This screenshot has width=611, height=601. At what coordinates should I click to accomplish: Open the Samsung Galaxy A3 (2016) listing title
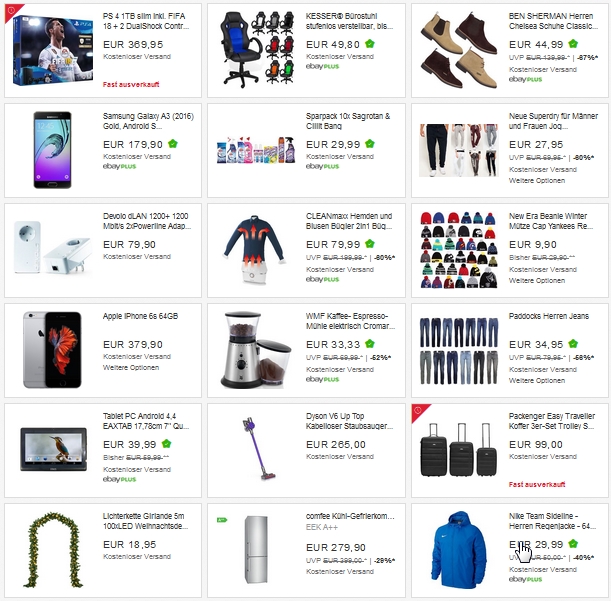[x=148, y=121]
